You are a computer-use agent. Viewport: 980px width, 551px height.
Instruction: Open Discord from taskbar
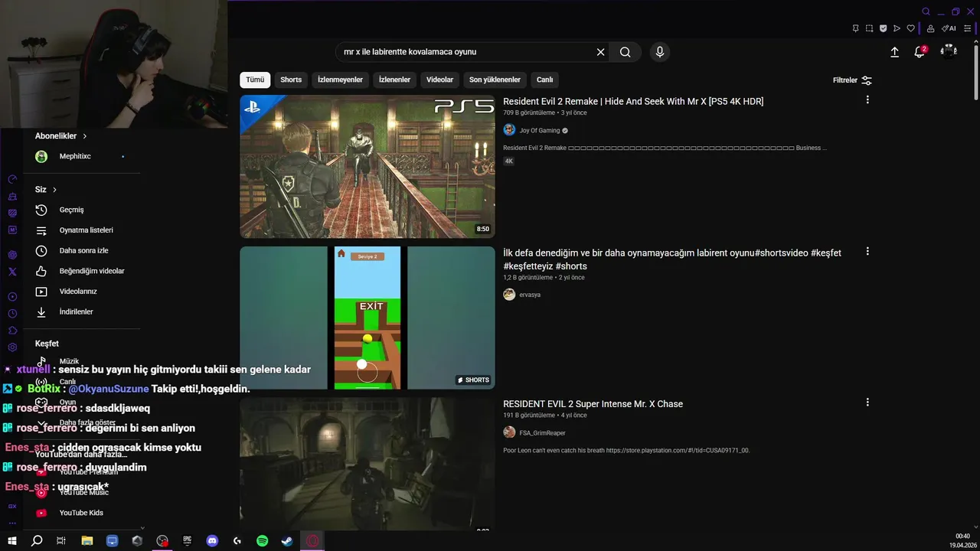[x=212, y=541]
